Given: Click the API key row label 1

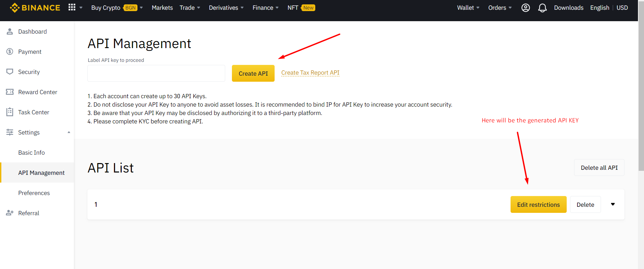Looking at the screenshot, I should pos(96,204).
